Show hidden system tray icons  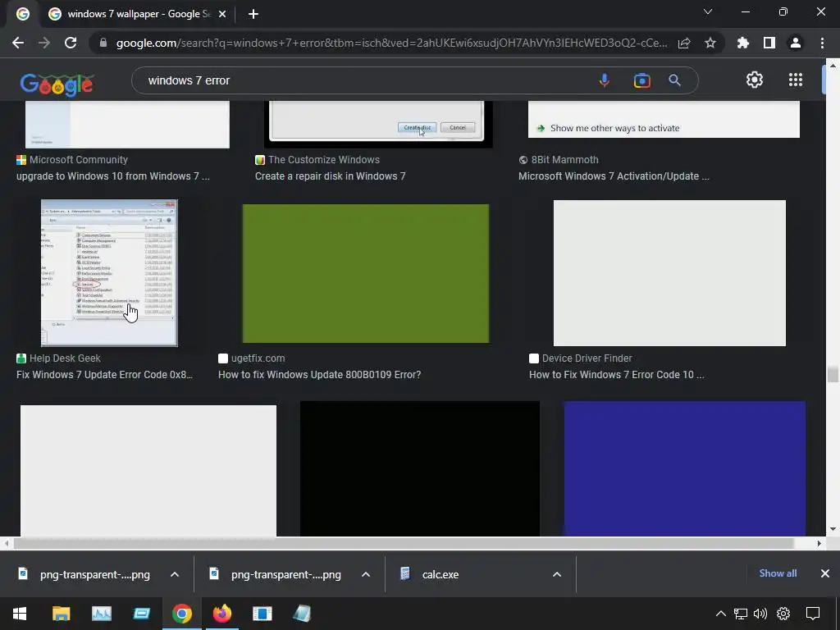[721, 614]
